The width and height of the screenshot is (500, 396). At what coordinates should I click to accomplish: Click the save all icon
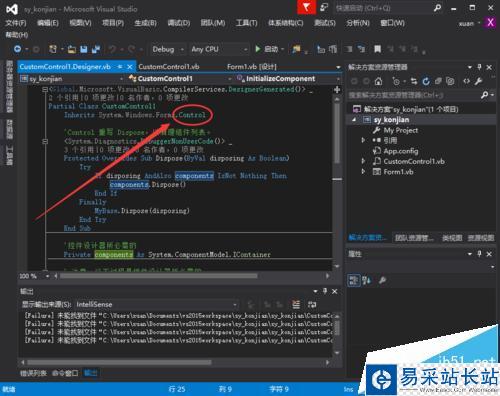point(96,50)
